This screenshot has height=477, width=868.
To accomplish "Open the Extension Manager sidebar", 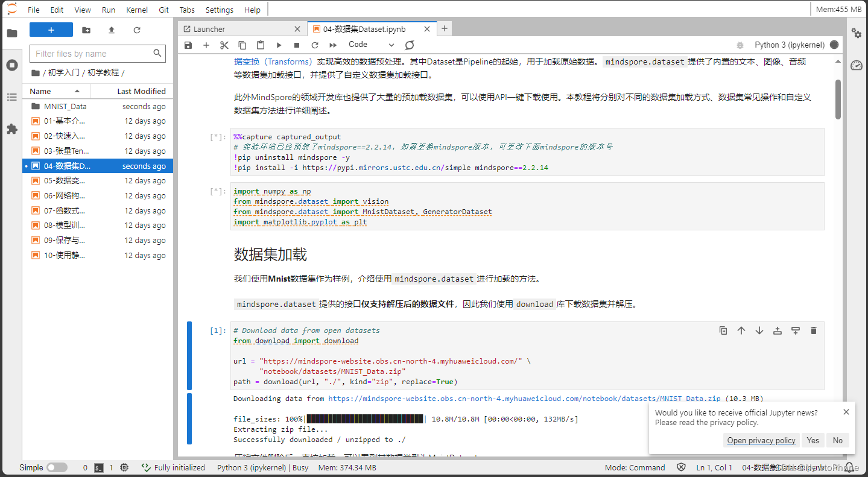I will click(x=11, y=129).
